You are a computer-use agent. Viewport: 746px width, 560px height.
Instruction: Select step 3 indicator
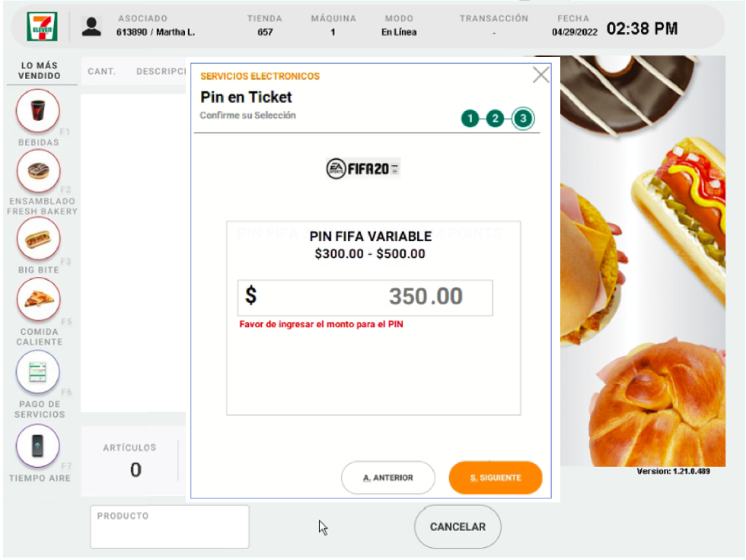coord(523,119)
